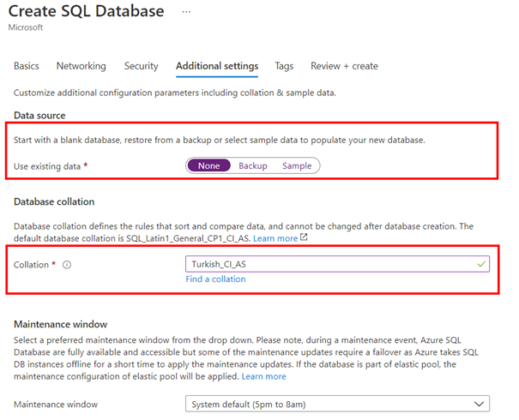Click the Create SQL Database page title
Screen dimensions: 519x420
86,11
